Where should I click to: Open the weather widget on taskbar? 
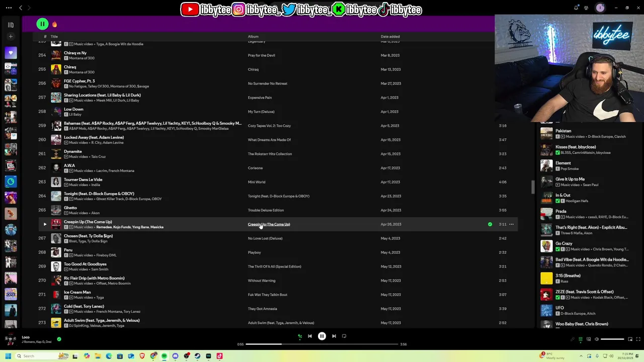click(x=552, y=356)
